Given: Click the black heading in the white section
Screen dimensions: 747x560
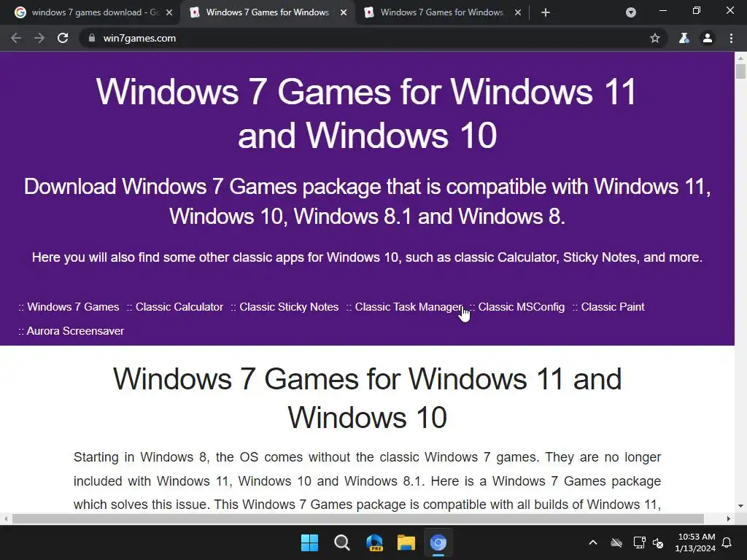Looking at the screenshot, I should click(x=367, y=398).
